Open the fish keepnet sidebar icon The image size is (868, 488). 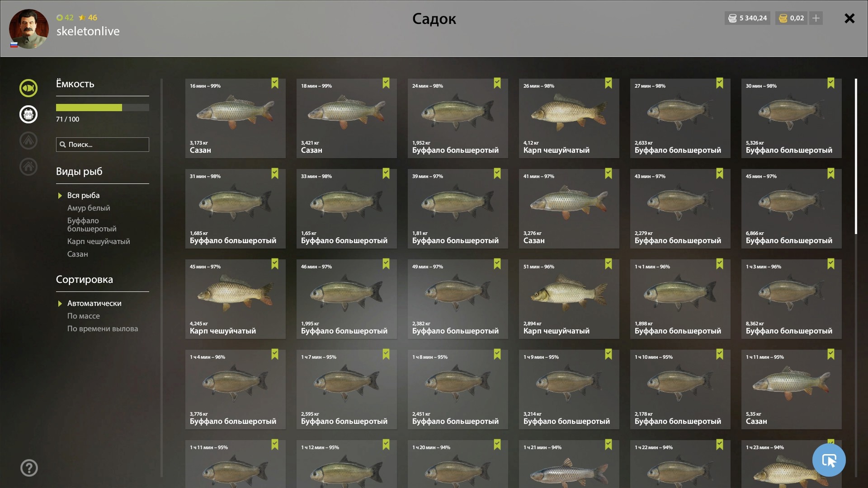28,88
